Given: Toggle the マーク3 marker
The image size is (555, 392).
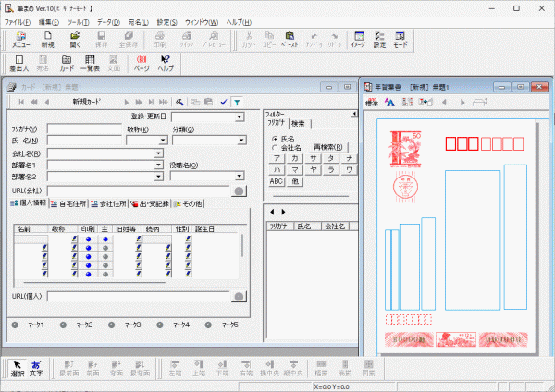Looking at the screenshot, I should 112,325.
